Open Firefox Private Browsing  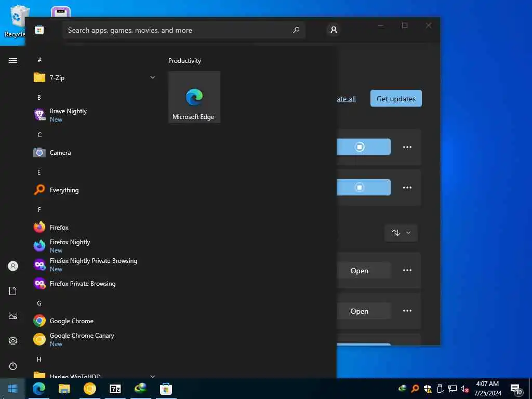point(95,283)
